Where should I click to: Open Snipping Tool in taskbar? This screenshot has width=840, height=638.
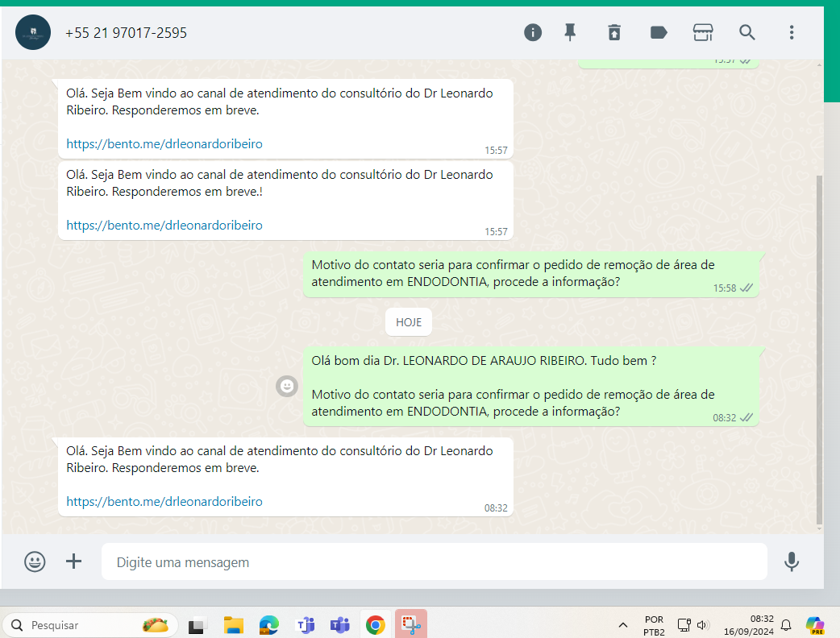[x=411, y=624]
